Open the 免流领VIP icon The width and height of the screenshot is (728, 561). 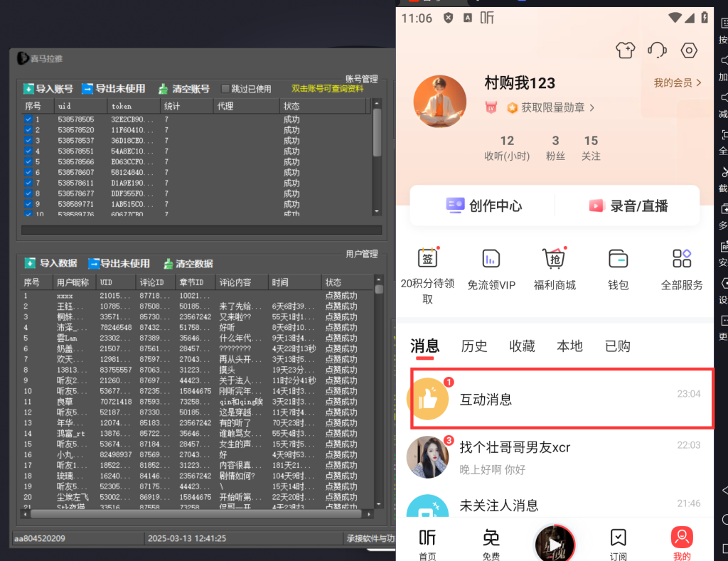(x=491, y=258)
